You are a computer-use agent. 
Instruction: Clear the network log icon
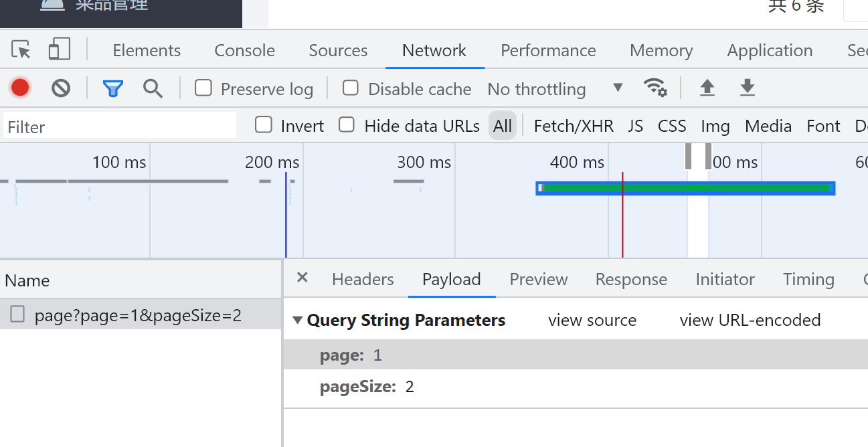point(61,88)
